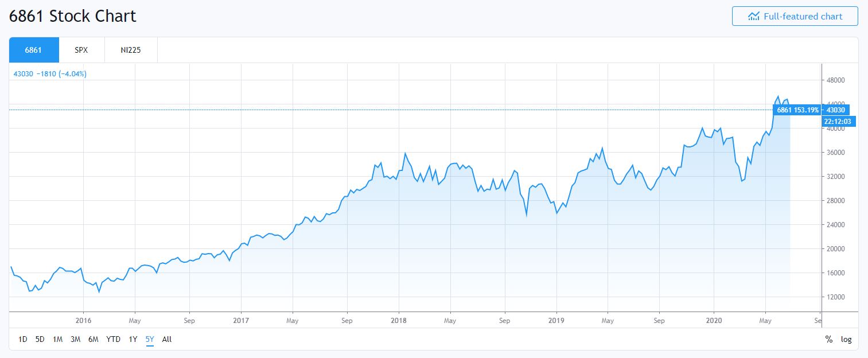Toggle percent scale on price axis
868x358 pixels.
pyautogui.click(x=828, y=339)
